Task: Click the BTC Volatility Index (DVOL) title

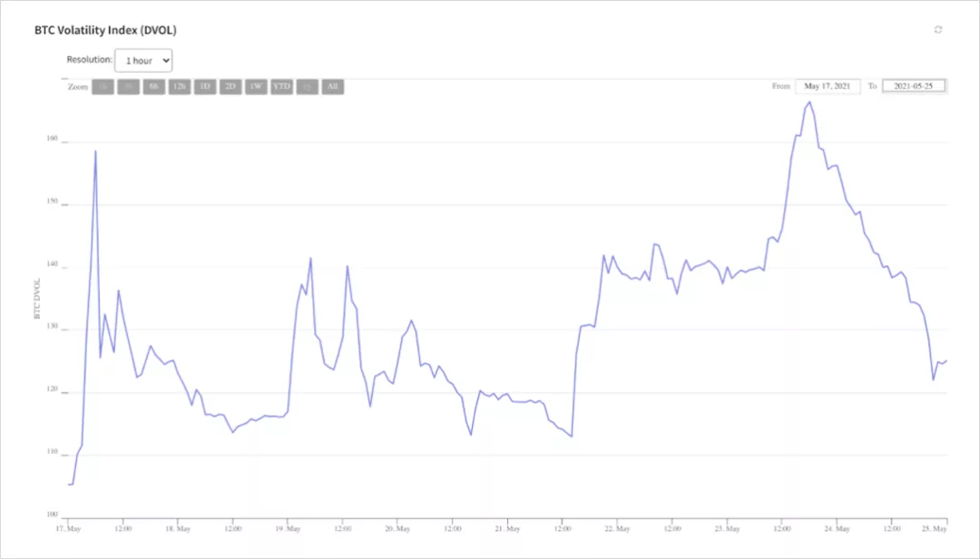Action: [x=104, y=30]
